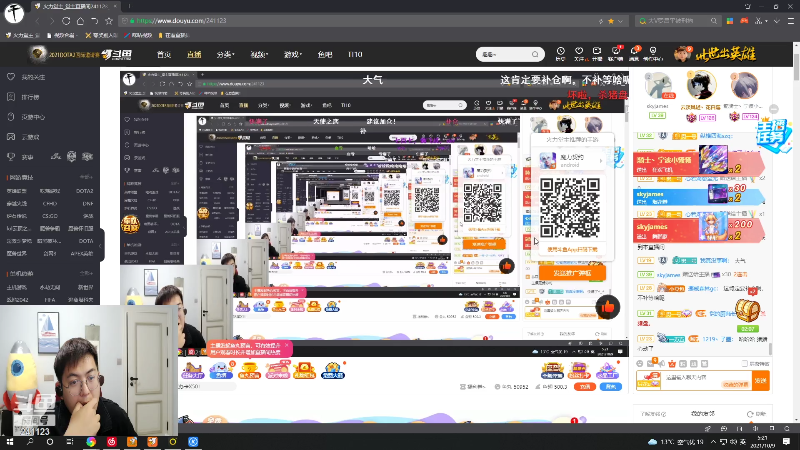Click the start-streaming camera icon
The width and height of the screenshot is (800, 450).
click(596, 53)
